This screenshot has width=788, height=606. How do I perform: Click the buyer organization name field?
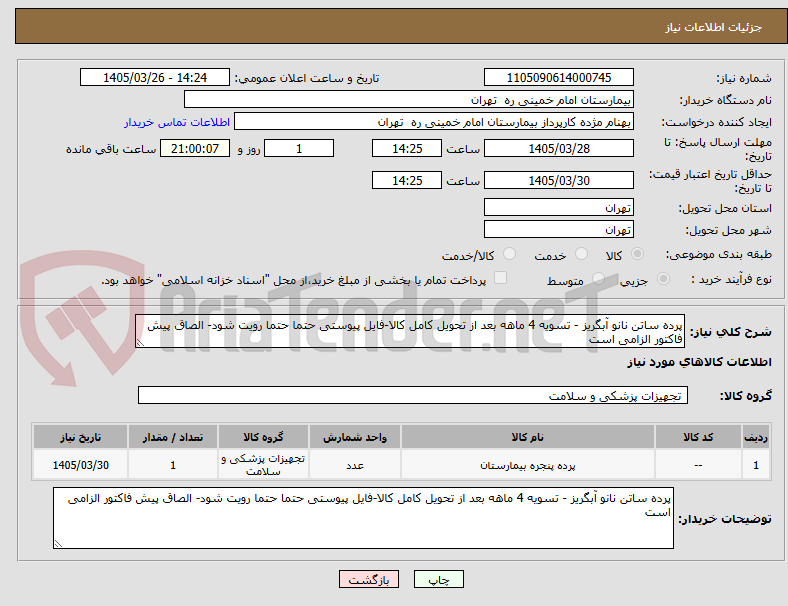pos(409,99)
